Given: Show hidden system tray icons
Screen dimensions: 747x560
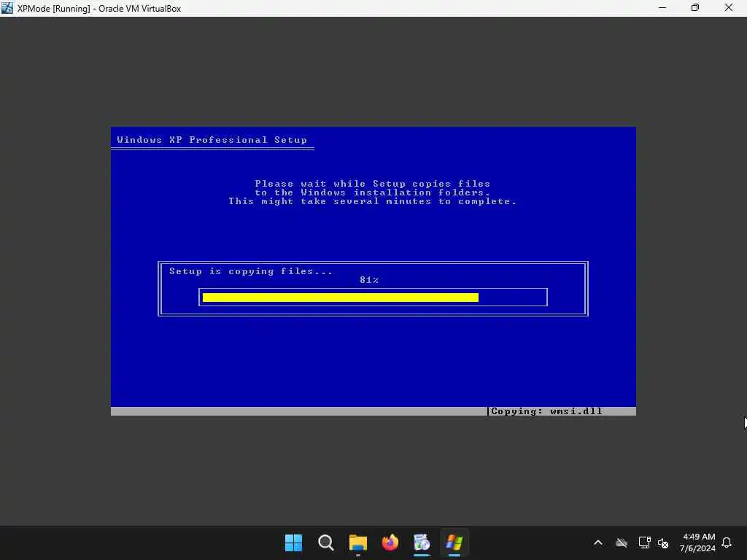Looking at the screenshot, I should click(598, 542).
